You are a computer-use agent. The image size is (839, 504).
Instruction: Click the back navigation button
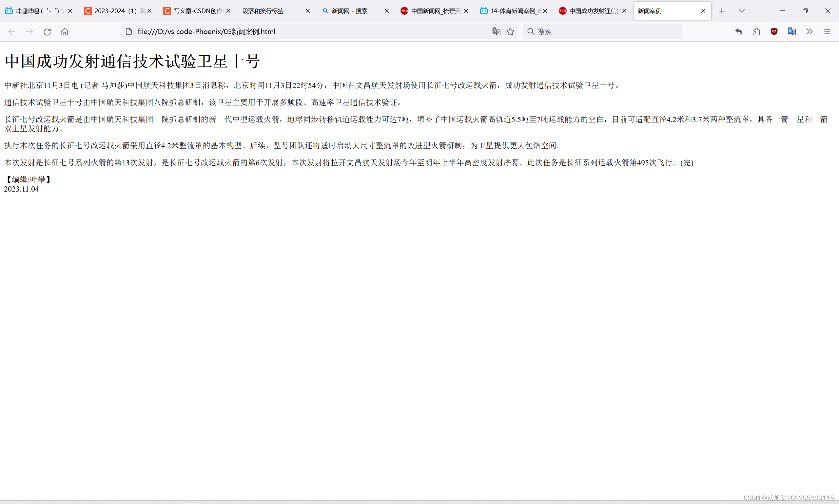[x=12, y=31]
